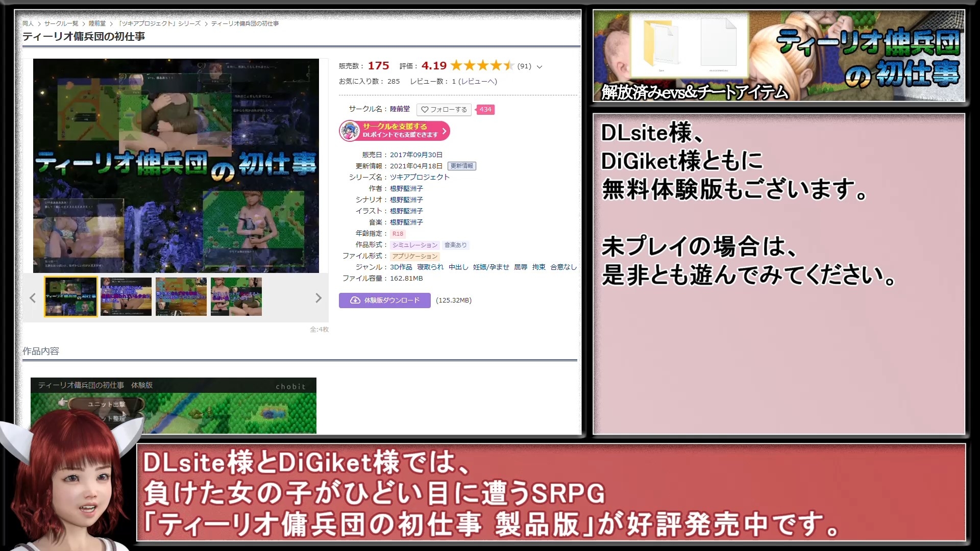
Task: Click the cloud download icon
Action: pyautogui.click(x=355, y=300)
